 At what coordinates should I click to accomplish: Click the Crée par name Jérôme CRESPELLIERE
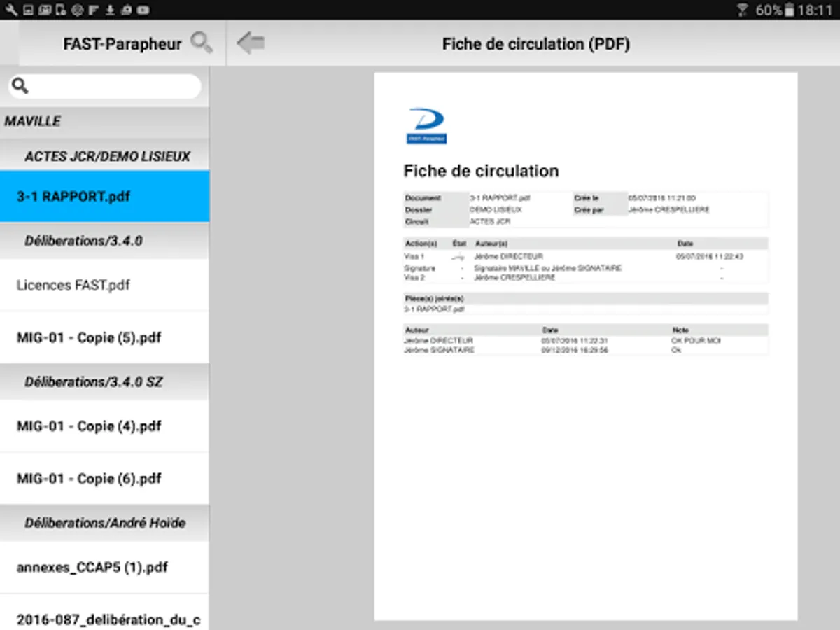668,209
